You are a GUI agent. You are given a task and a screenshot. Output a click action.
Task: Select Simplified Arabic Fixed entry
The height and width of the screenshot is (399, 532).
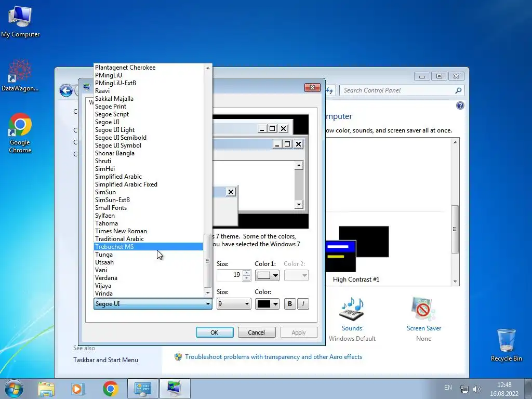pos(148,184)
